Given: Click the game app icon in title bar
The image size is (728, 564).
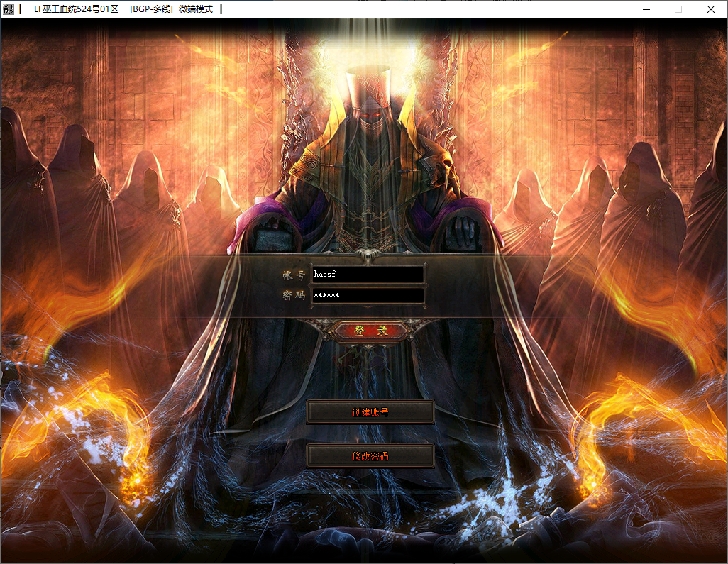Looking at the screenshot, I should click(8, 9).
